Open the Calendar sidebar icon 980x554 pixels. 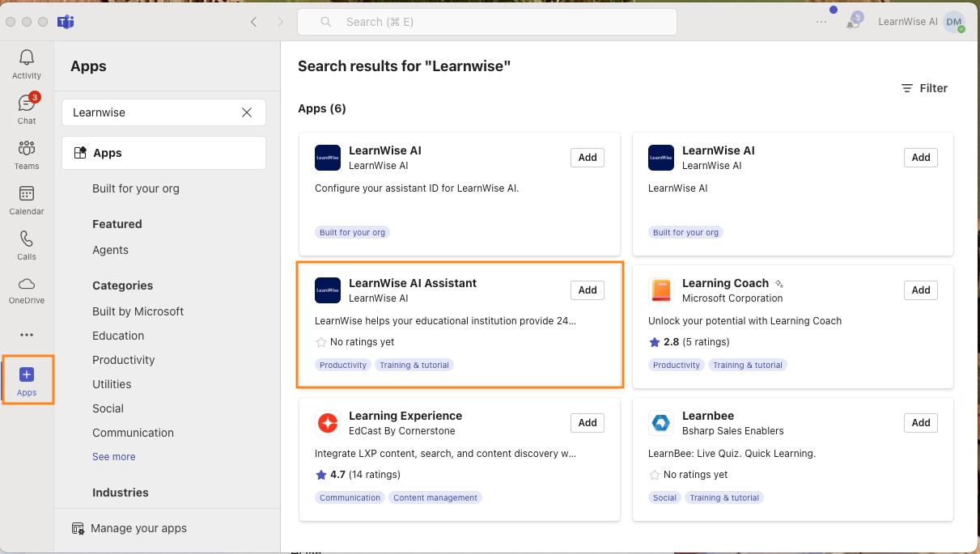(x=27, y=194)
